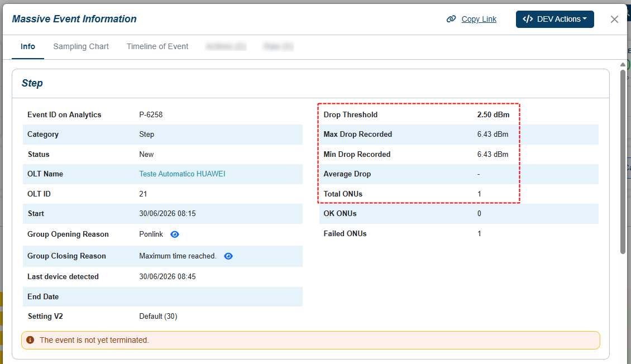Open the Timeline of Event tab

coord(157,47)
